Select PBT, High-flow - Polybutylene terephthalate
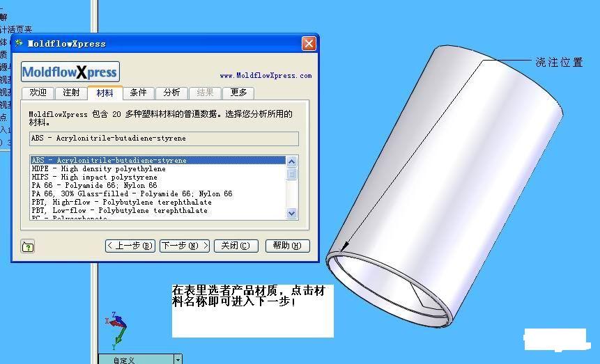Screen dimensions: 600x364 tap(158, 203)
